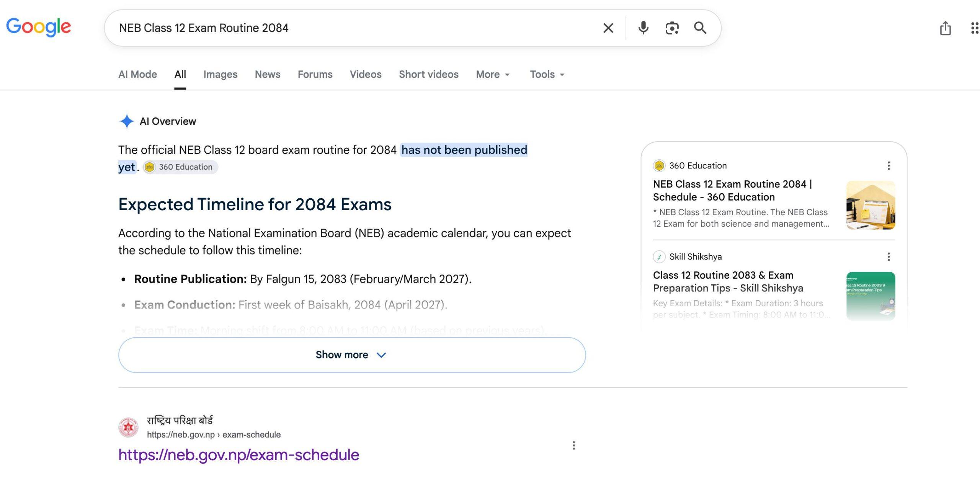
Task: Open the Forums tab
Action: 315,74
